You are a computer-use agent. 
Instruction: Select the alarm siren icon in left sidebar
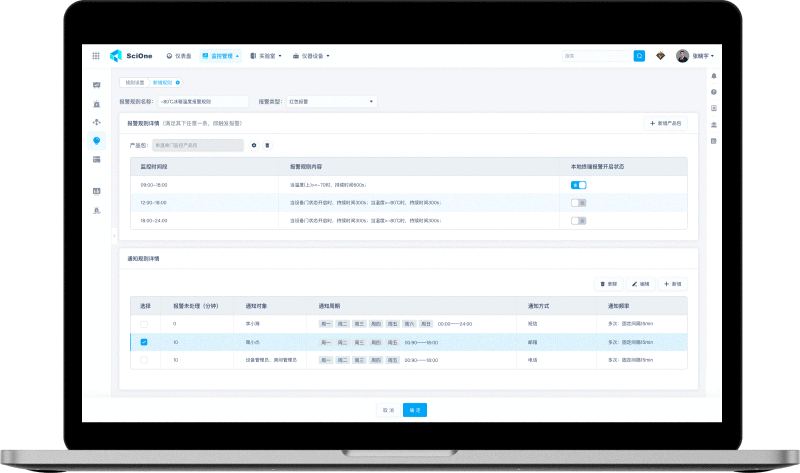pos(96,104)
